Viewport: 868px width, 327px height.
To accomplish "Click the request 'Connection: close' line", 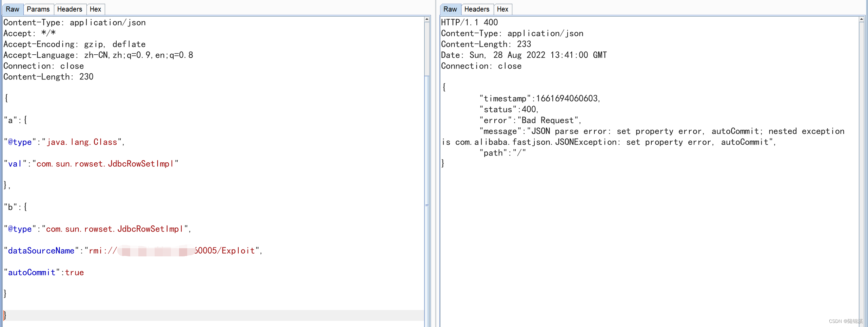I will 44,66.
